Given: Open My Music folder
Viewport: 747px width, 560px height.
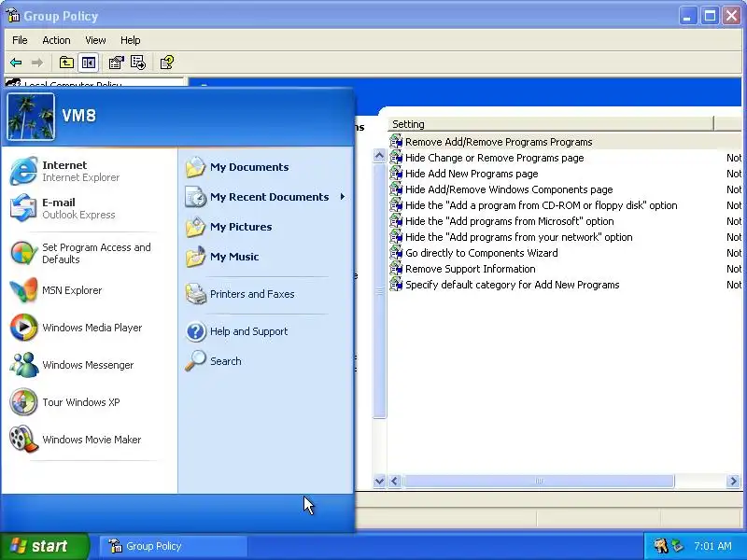Looking at the screenshot, I should 266,258.
